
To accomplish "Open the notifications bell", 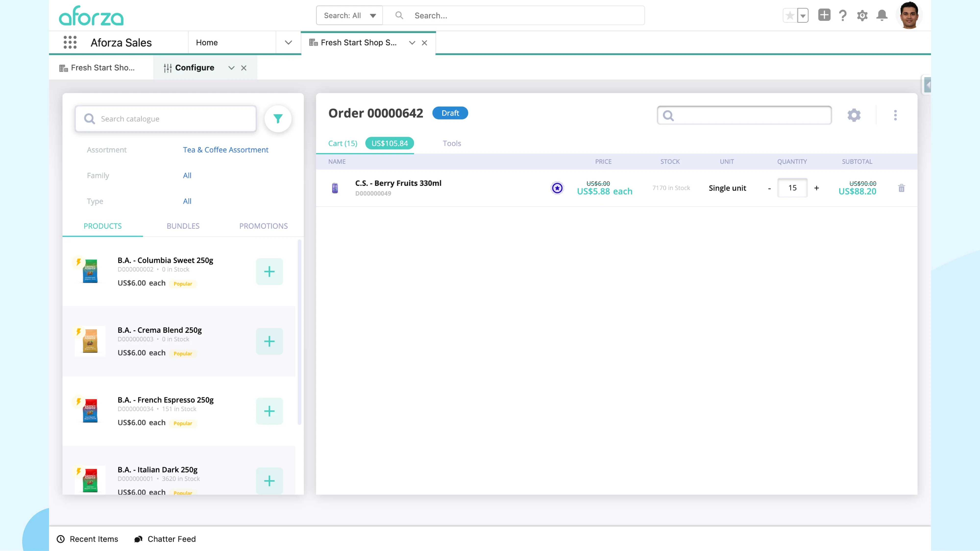I will point(882,16).
